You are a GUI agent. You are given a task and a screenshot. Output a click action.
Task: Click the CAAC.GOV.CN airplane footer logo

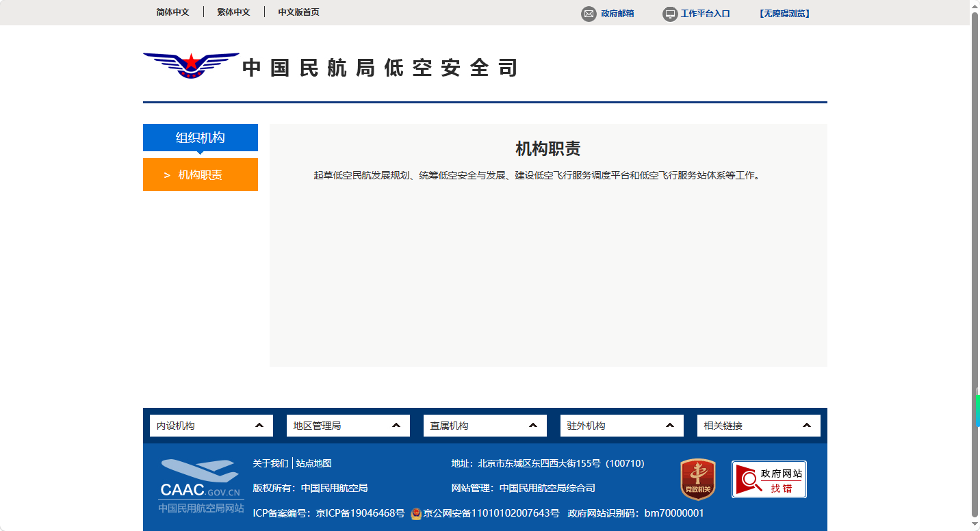[x=201, y=487]
